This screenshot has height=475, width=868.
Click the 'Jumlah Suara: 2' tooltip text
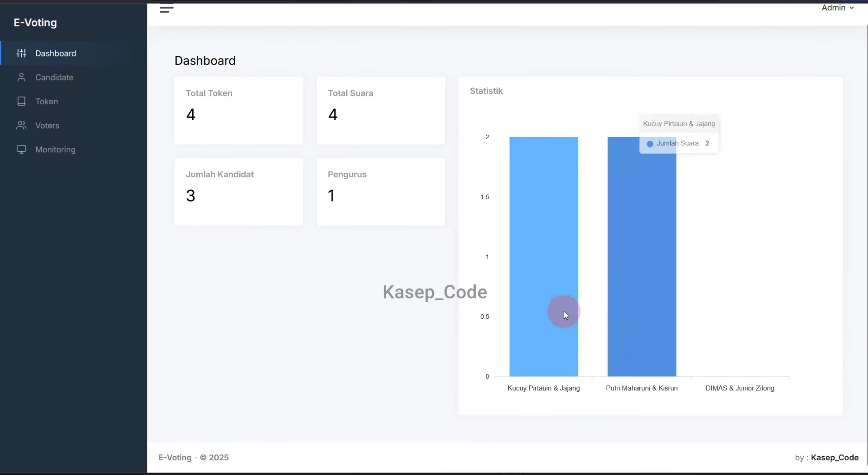pyautogui.click(x=683, y=143)
